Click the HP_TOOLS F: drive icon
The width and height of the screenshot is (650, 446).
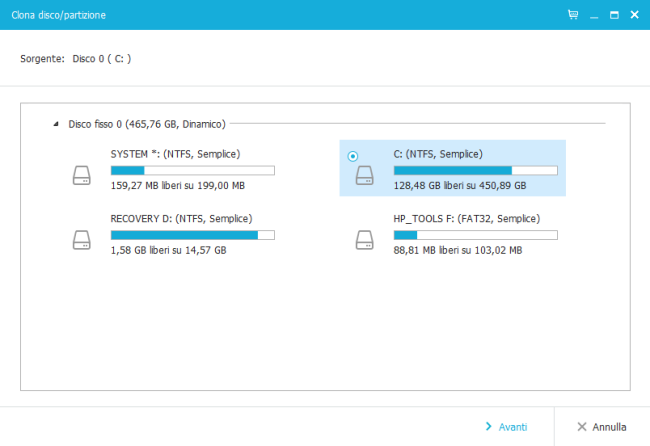click(365, 240)
